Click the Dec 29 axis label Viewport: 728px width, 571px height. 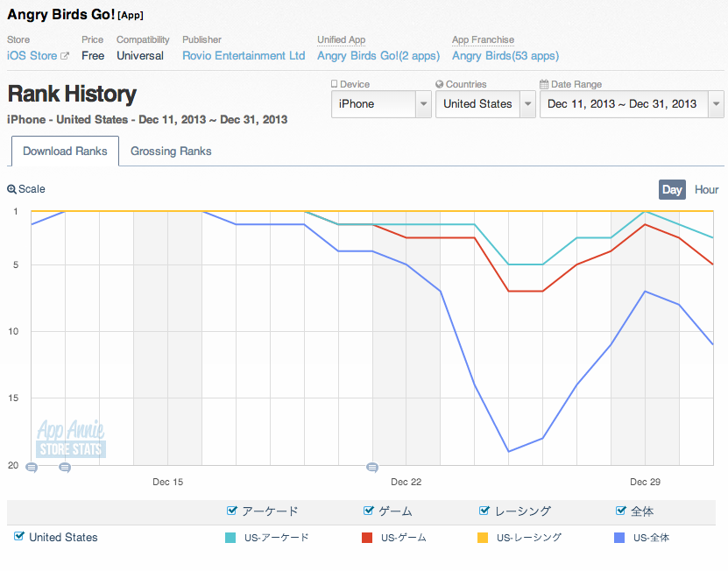[645, 482]
